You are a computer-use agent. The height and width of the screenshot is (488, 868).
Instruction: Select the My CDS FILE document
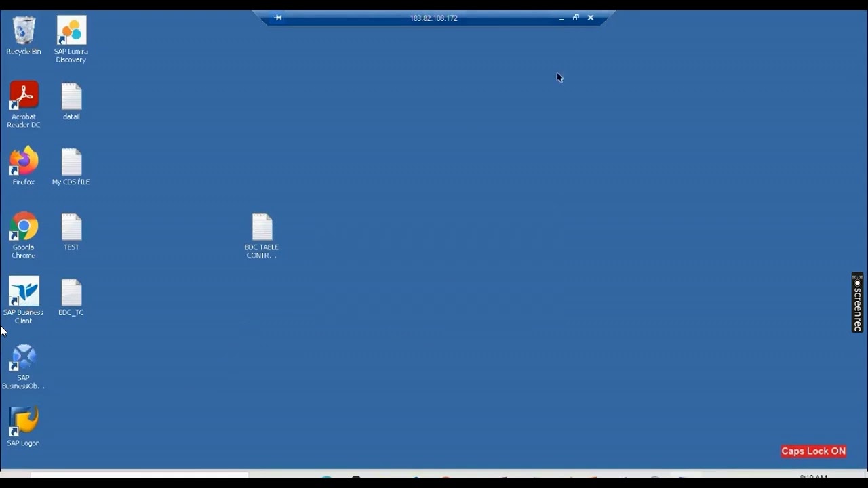(x=71, y=167)
